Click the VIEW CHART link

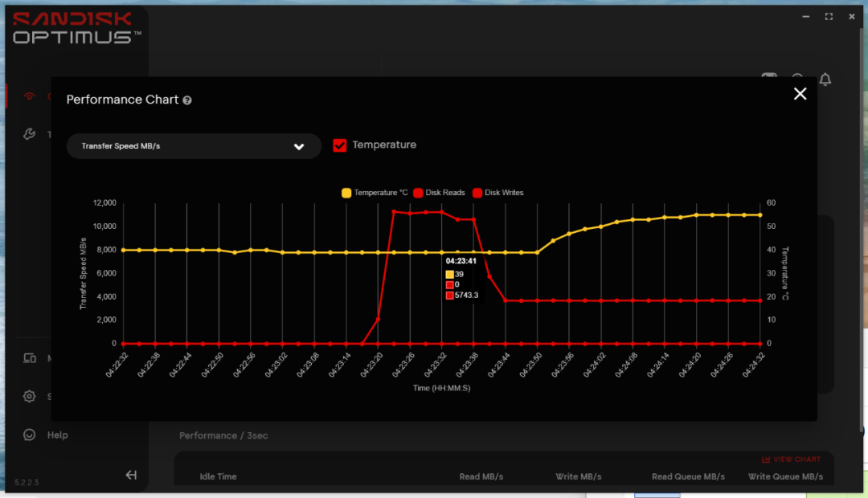pyautogui.click(x=791, y=459)
